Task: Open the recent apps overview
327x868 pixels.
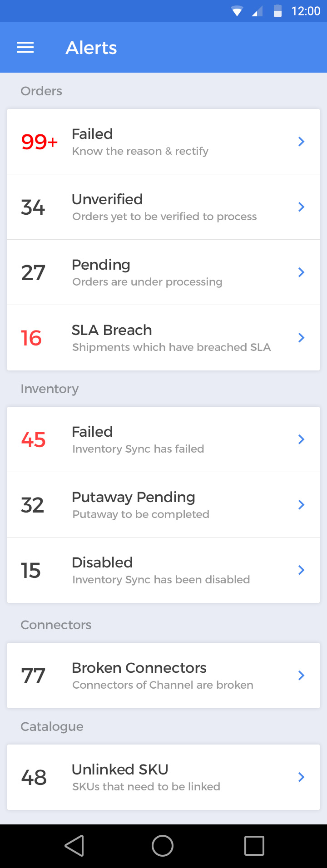Action: coord(254,846)
